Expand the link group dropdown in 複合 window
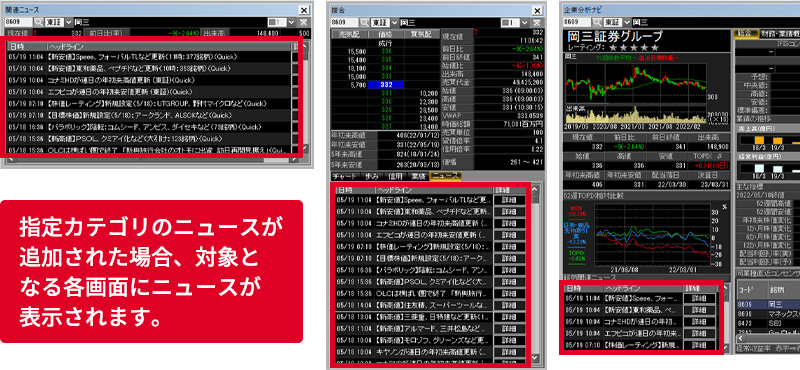The width and height of the screenshot is (800, 370). pos(524,22)
